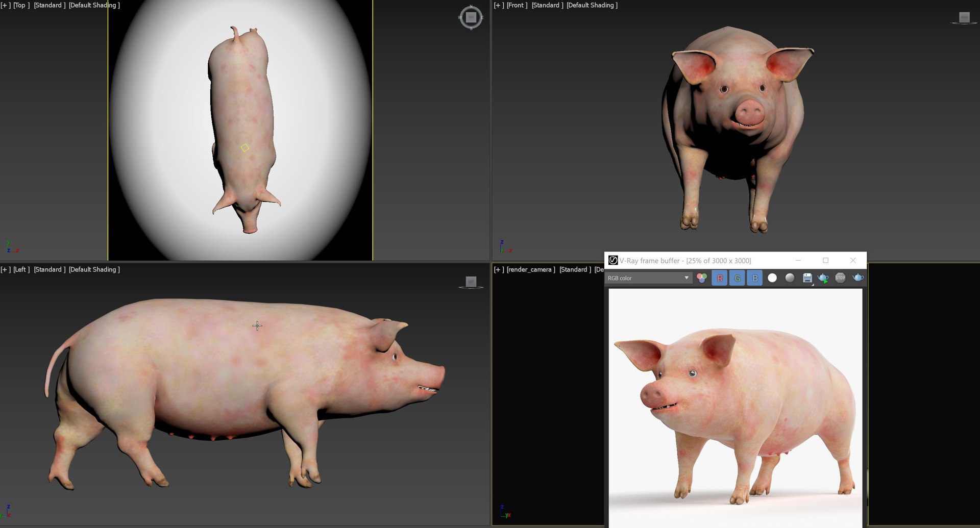Click the ViewCube in the Front viewport
This screenshot has height=528, width=980.
964,18
